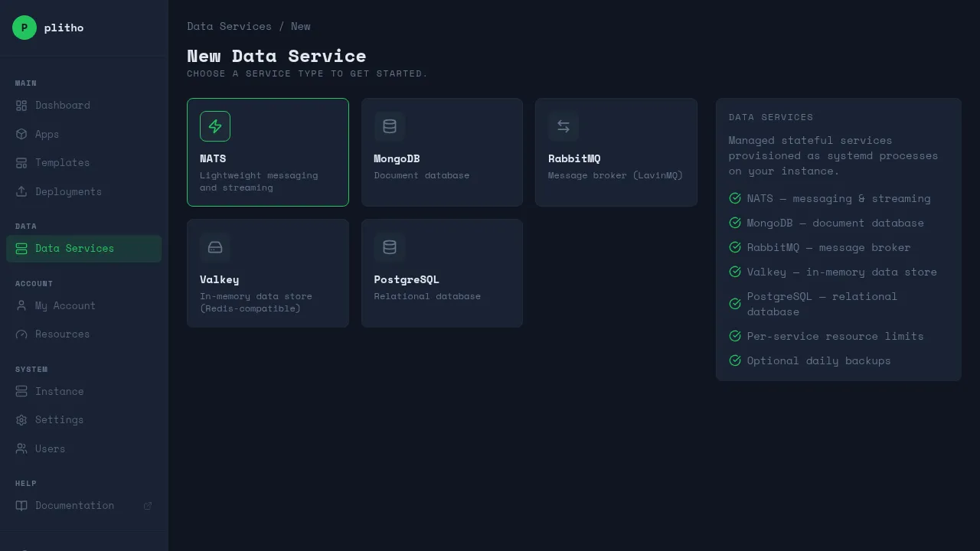
Task: Click the Deployments upload icon
Action: coord(21,191)
